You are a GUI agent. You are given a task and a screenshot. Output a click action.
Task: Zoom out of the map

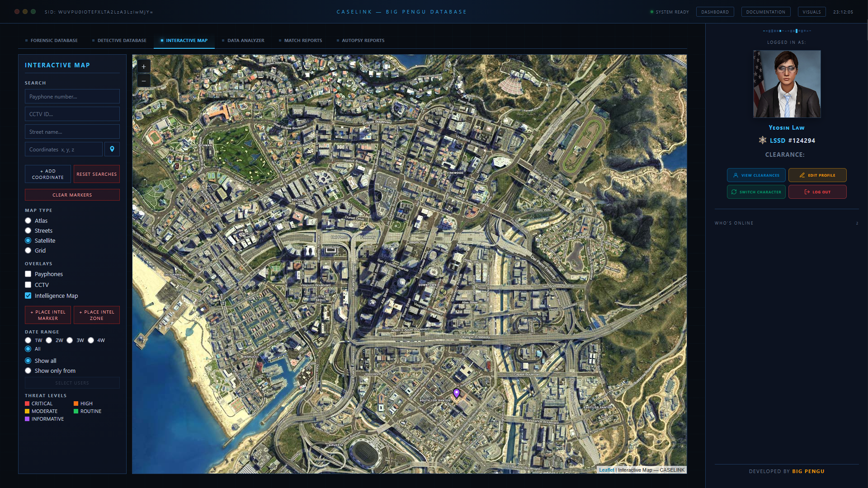click(144, 80)
